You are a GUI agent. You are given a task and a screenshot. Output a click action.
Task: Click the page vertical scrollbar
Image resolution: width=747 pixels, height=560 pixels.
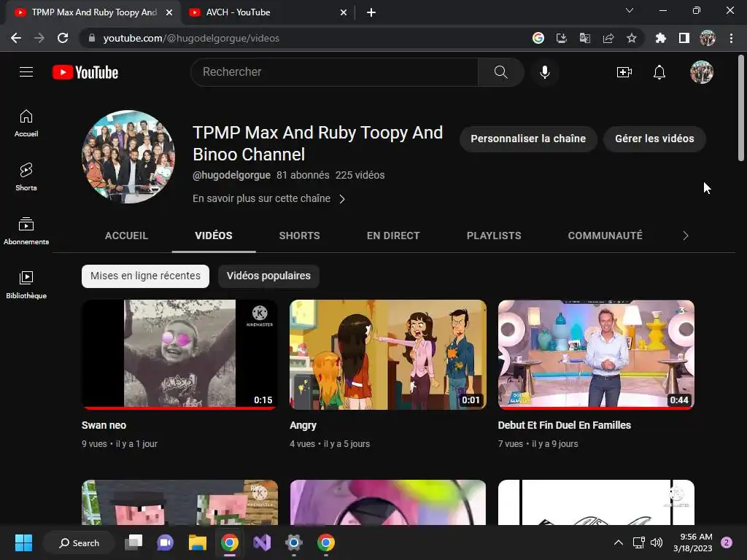[x=741, y=109]
